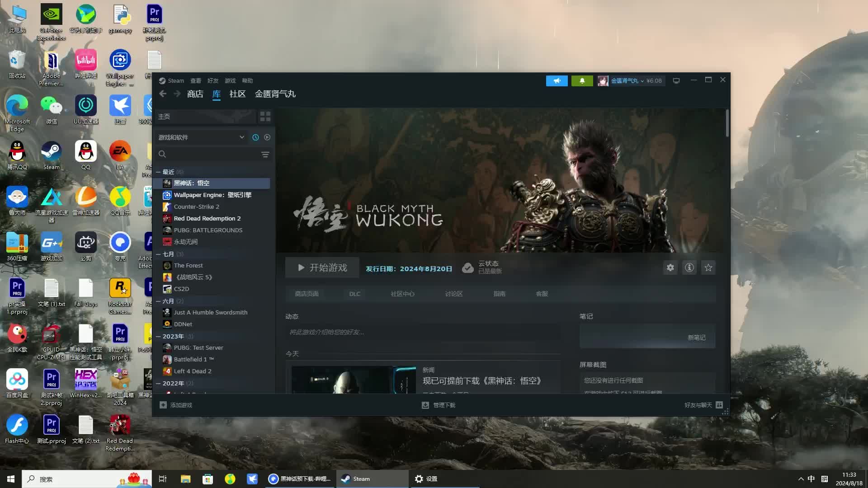This screenshot has height=488, width=868.
Task: Open the Steam notifications bell
Action: click(582, 81)
